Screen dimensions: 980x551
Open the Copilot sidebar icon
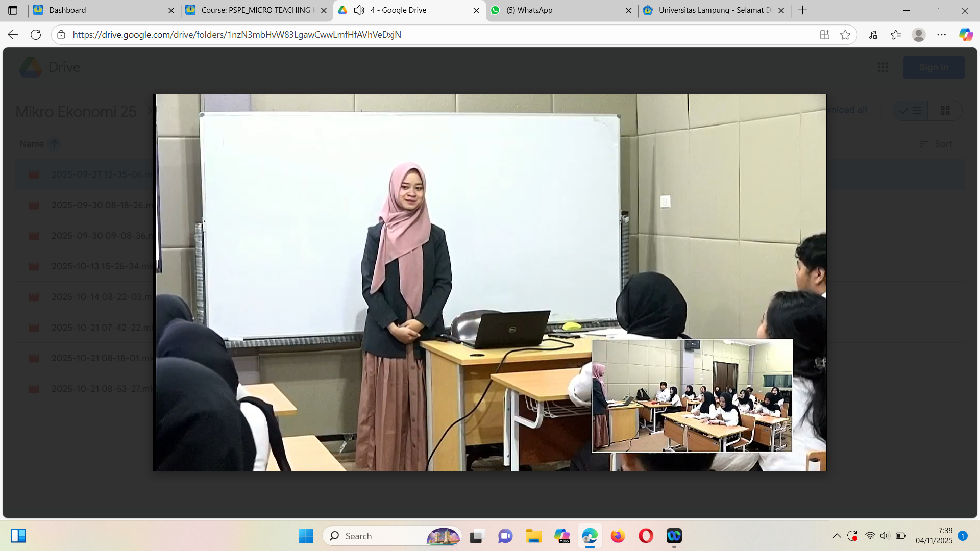pyautogui.click(x=965, y=35)
